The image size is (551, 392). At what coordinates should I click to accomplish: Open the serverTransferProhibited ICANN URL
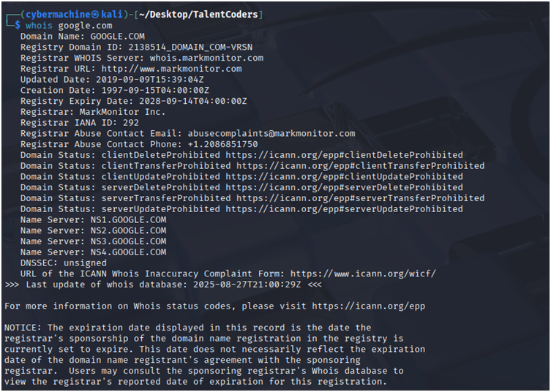tap(360, 198)
